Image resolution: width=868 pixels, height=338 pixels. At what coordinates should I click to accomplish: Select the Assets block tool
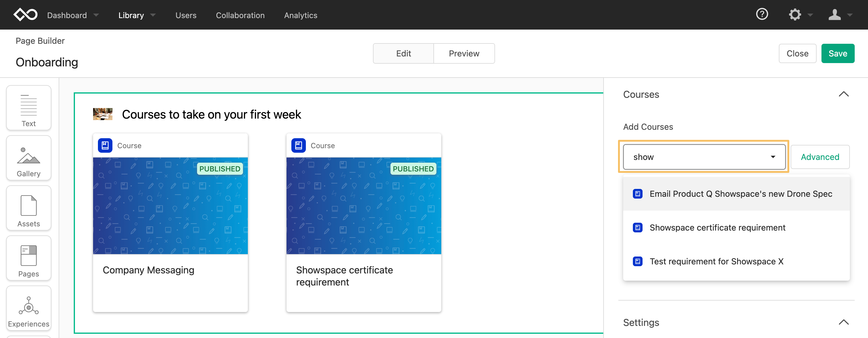29,208
